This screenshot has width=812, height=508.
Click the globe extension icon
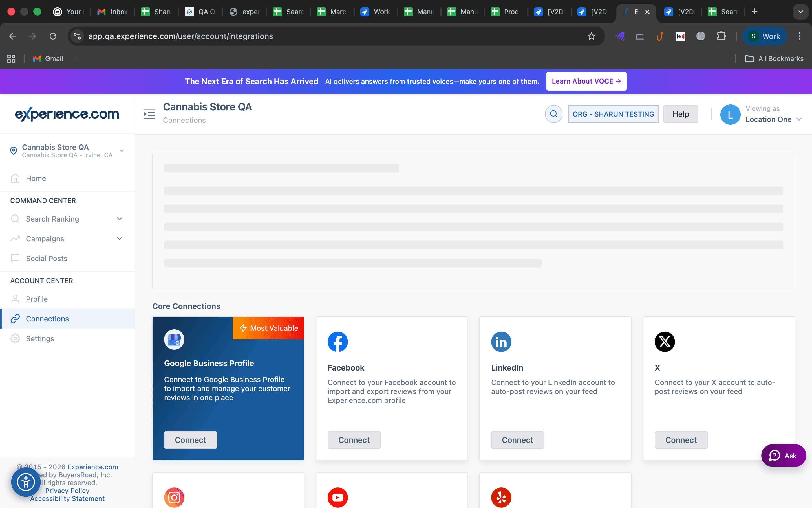701,36
